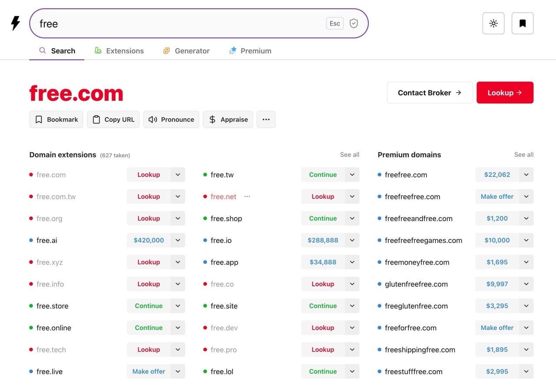556x392 pixels.
Task: Click the green dot next to free.tw
Action: tap(205, 174)
